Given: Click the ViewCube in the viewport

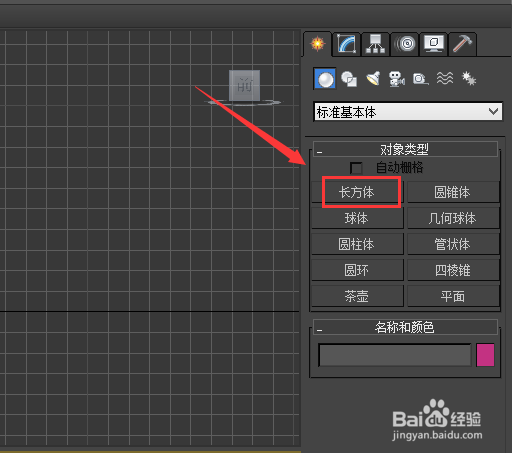Looking at the screenshot, I should 244,86.
